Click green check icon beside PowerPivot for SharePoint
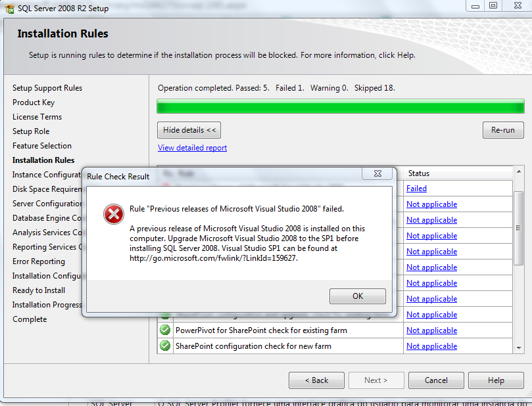This screenshot has width=532, height=406. (165, 330)
